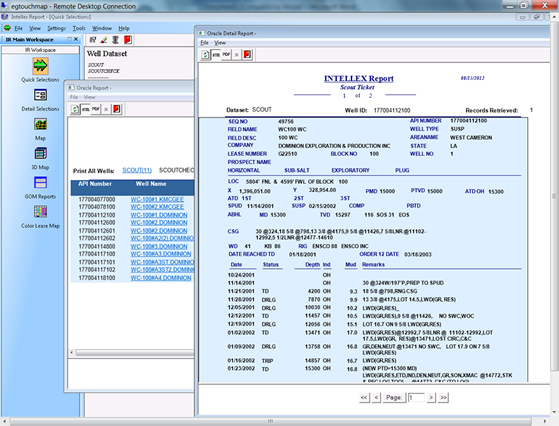The width and height of the screenshot is (559, 426).
Task: Select PDF output in Oracle Report toolbar
Action: [96, 109]
